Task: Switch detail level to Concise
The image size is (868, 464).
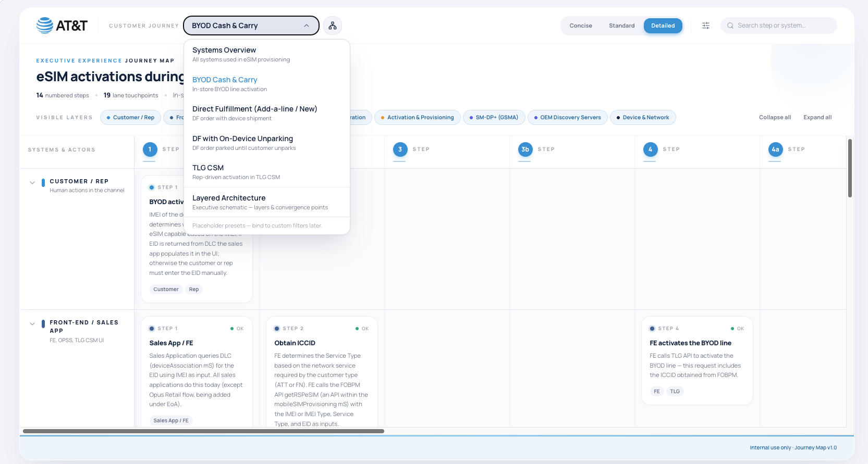Action: [x=581, y=26]
